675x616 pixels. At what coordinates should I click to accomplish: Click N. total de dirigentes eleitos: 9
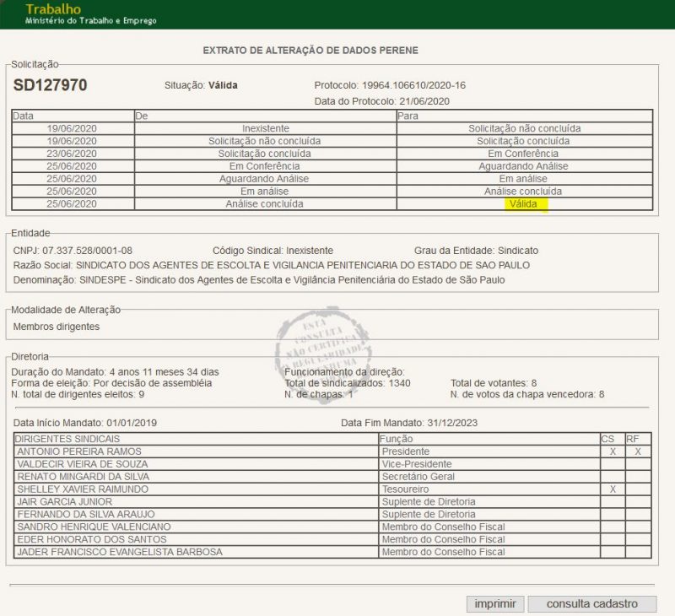pyautogui.click(x=78, y=394)
